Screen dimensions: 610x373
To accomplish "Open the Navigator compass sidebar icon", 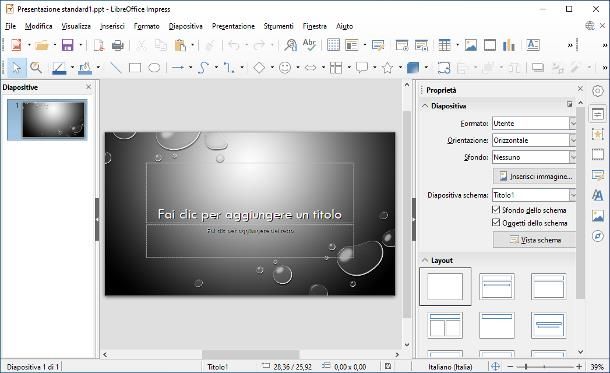I will [x=598, y=236].
